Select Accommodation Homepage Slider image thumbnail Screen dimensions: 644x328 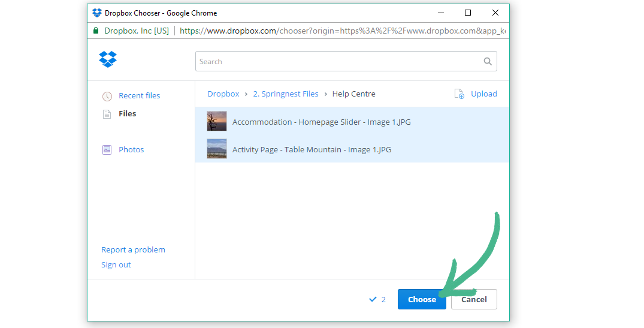coord(217,122)
